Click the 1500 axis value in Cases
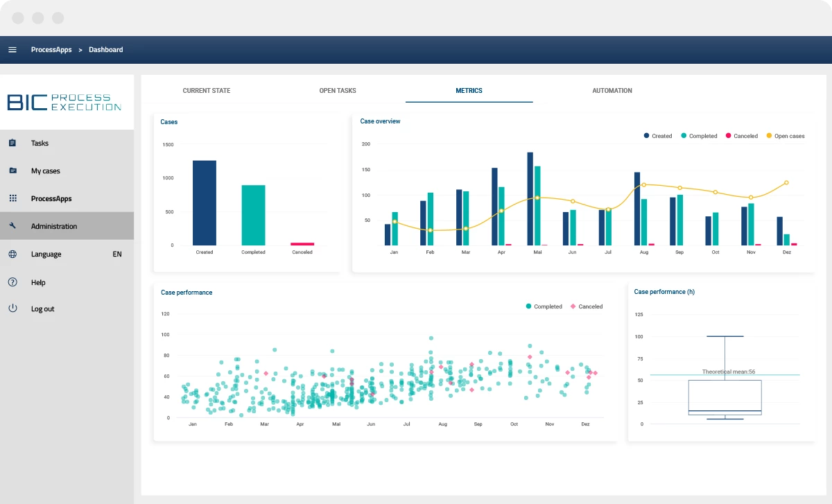 click(x=168, y=145)
